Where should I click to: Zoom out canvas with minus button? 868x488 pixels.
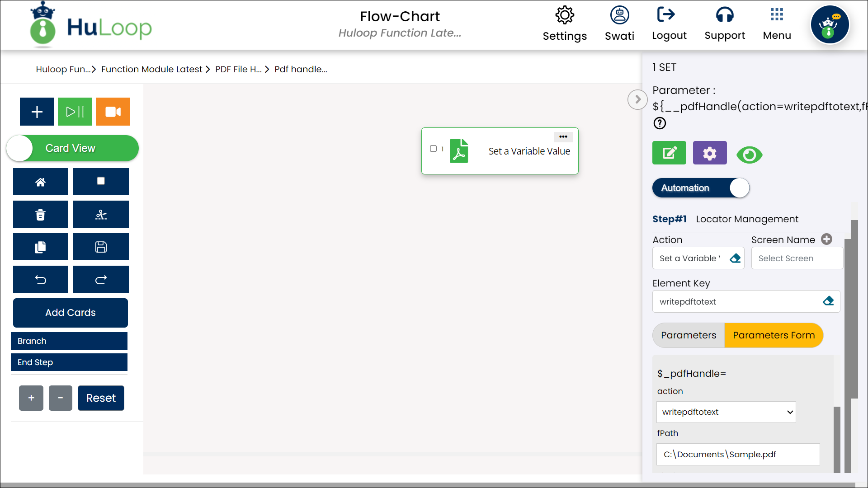pos(61,398)
